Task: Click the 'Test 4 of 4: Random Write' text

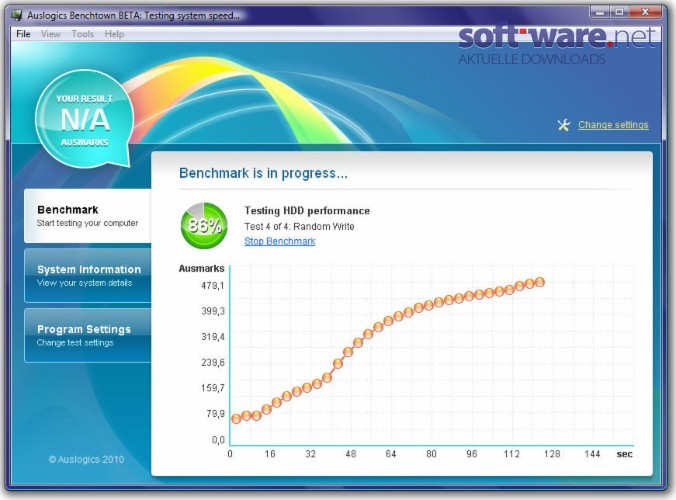Action: (x=299, y=227)
